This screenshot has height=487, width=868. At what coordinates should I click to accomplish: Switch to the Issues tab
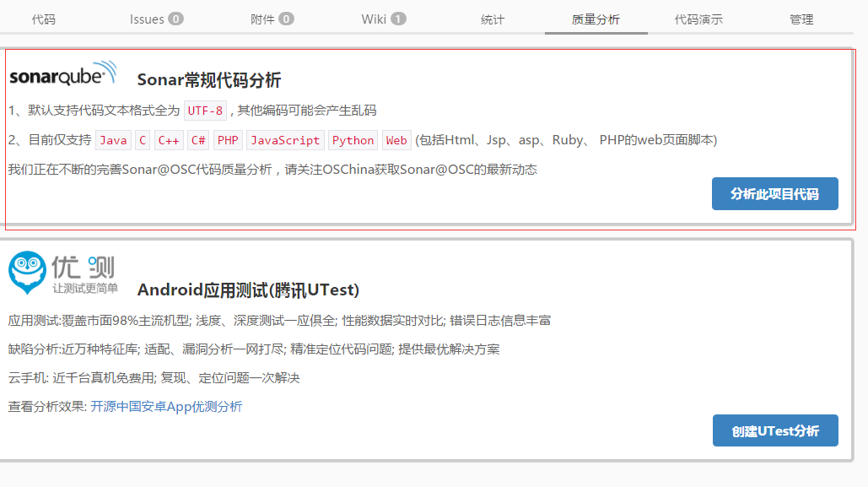click(156, 19)
